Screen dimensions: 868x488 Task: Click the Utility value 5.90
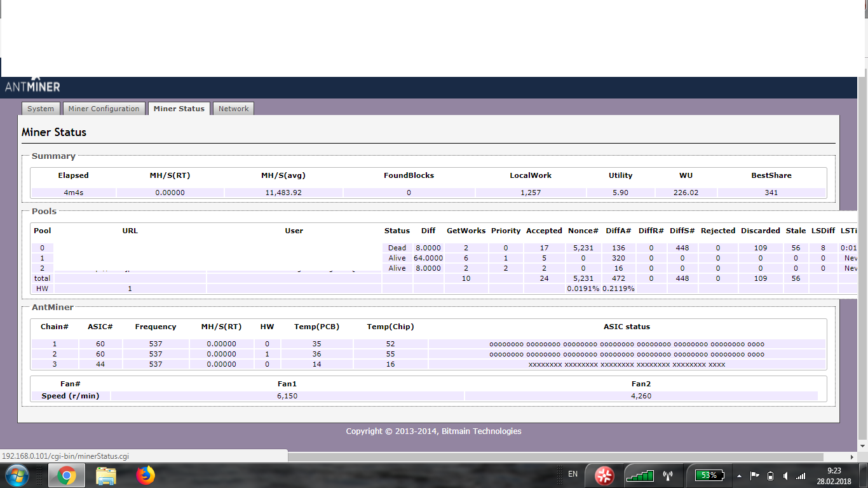point(620,193)
